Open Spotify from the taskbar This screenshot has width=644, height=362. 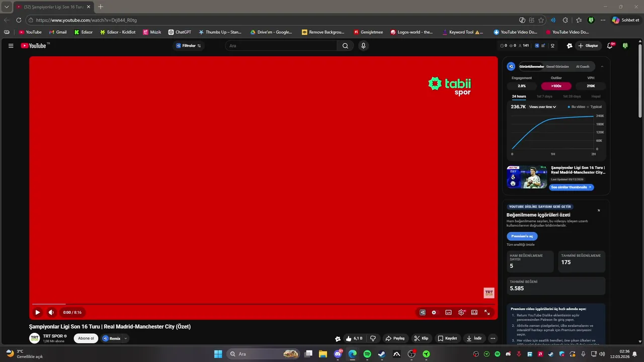[x=367, y=354]
